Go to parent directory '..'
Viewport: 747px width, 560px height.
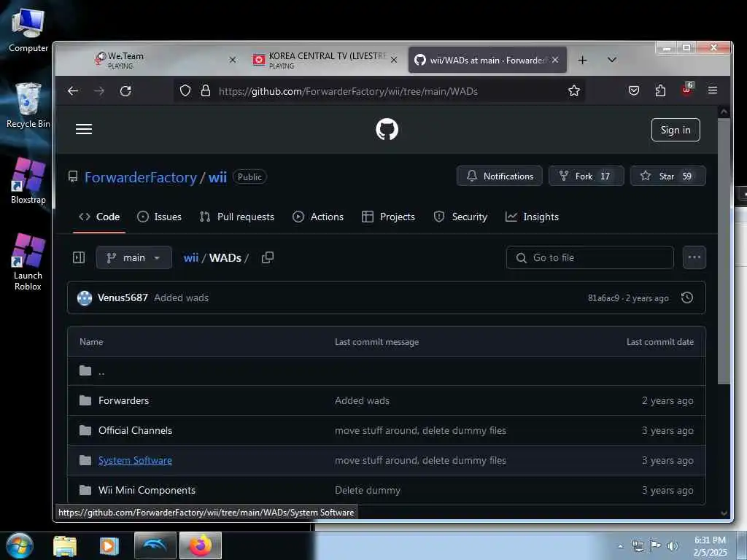pyautogui.click(x=101, y=371)
